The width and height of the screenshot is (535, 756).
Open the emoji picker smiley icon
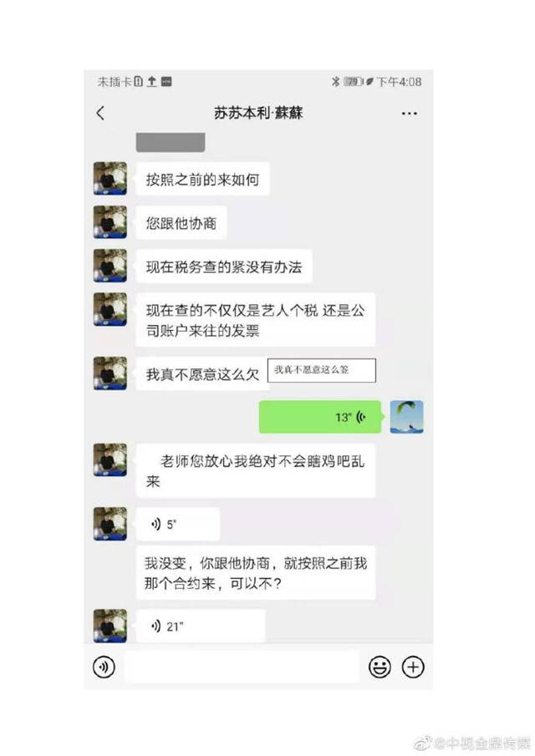click(380, 667)
